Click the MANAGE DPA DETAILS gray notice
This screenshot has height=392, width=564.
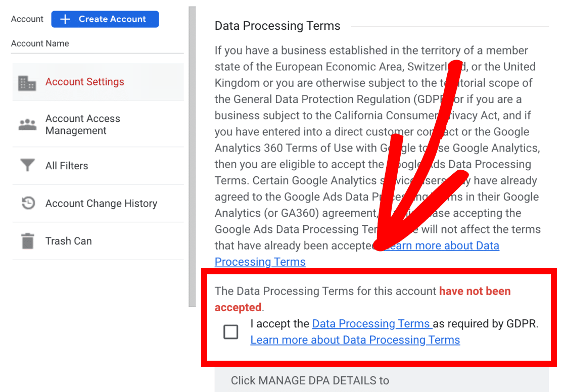[x=381, y=380]
